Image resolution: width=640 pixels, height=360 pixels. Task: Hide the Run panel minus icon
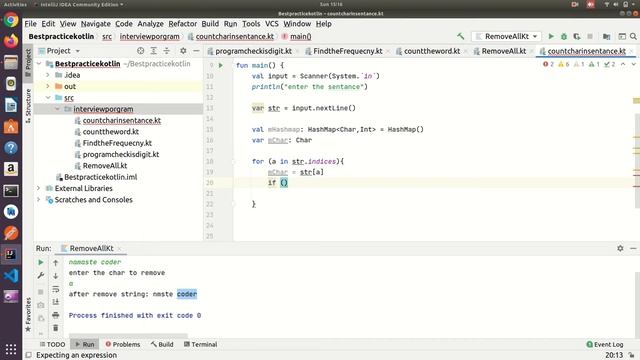[633, 248]
